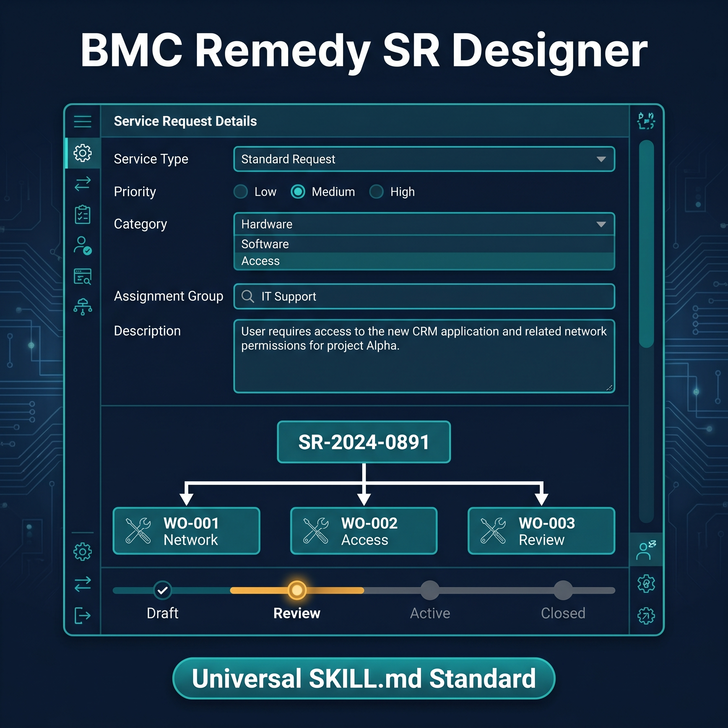Click into the Description text area

click(x=424, y=356)
